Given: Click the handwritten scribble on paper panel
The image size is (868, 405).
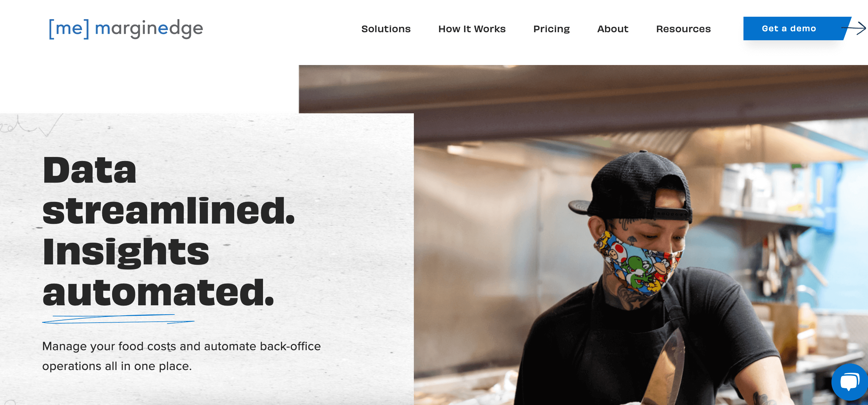Looking at the screenshot, I should [30, 125].
